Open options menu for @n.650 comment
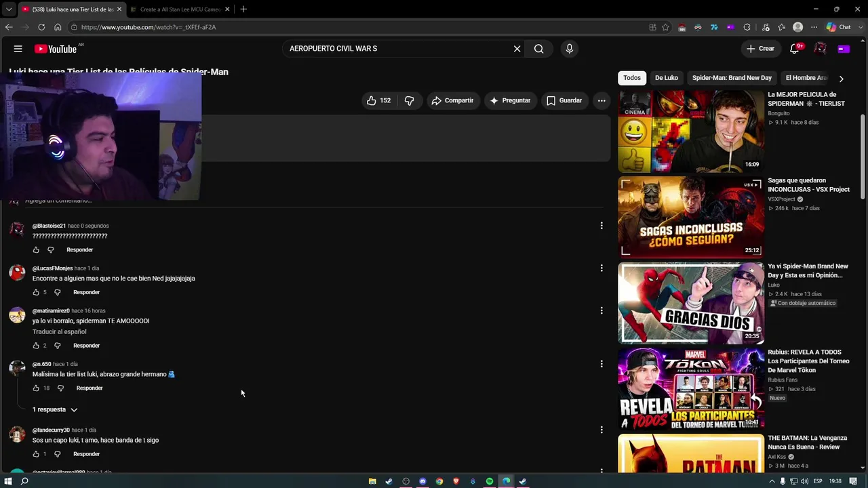Screen dimensions: 868x488 (x=601, y=364)
